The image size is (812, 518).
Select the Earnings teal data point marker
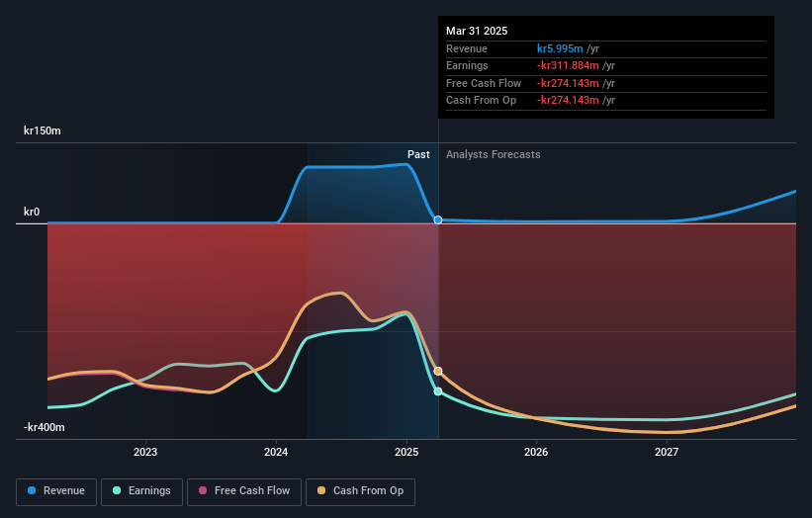pyautogui.click(x=438, y=391)
